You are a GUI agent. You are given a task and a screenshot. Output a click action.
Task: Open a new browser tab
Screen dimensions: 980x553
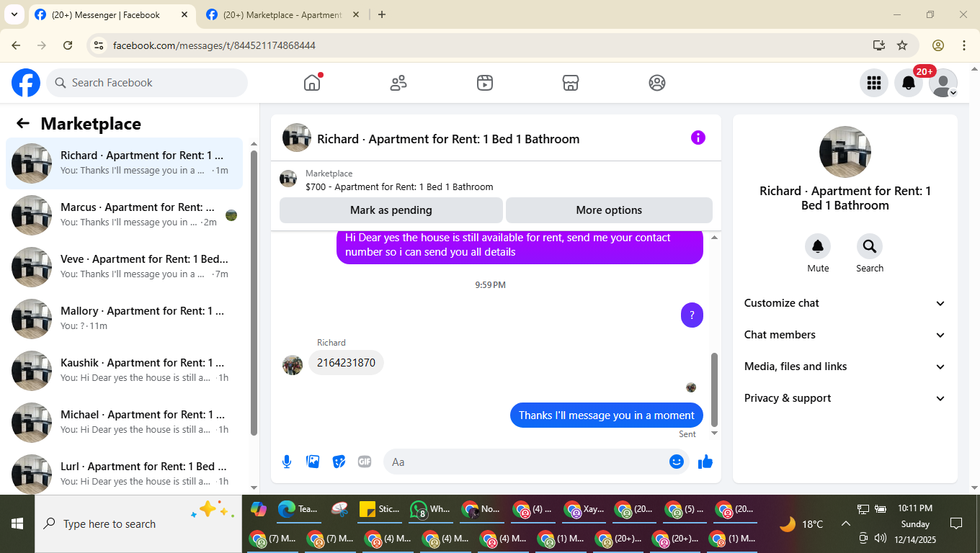click(382, 14)
